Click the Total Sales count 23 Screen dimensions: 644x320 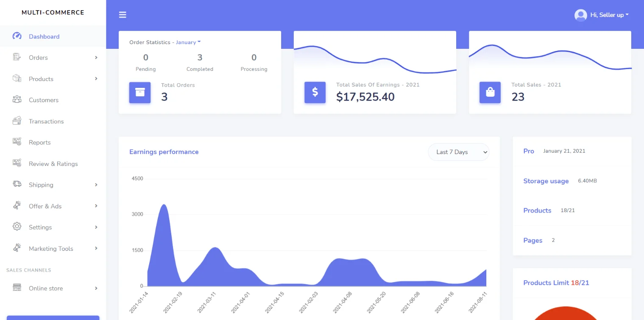[x=518, y=97]
